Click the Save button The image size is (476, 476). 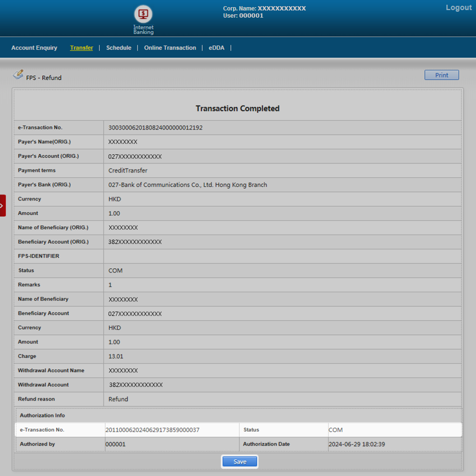pos(240,462)
